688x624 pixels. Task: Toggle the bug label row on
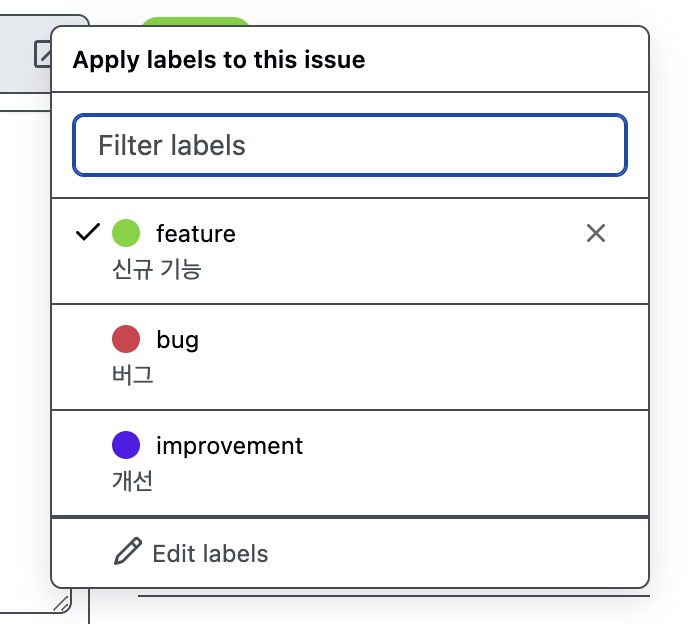click(350, 357)
